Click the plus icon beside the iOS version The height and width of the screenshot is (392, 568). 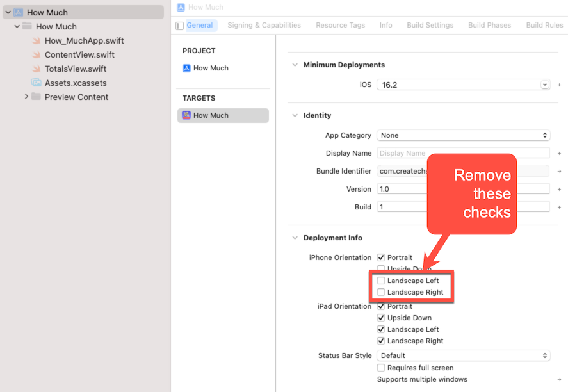click(559, 85)
